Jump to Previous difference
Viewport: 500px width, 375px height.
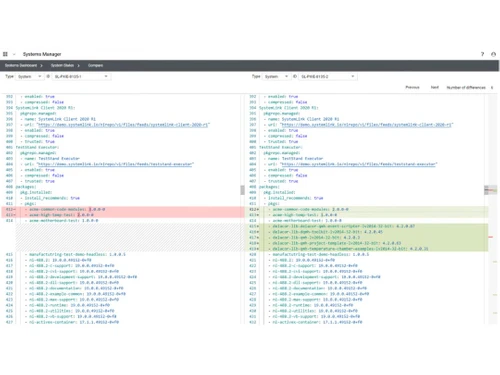[x=412, y=87]
